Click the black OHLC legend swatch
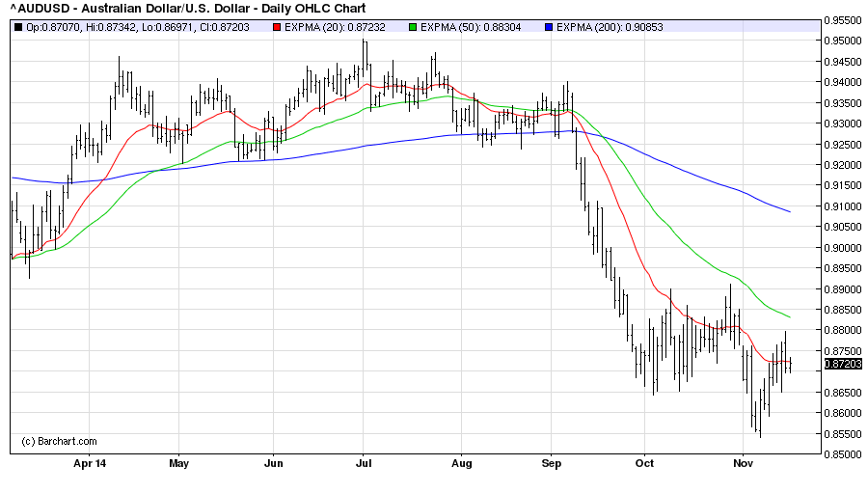 (18, 26)
